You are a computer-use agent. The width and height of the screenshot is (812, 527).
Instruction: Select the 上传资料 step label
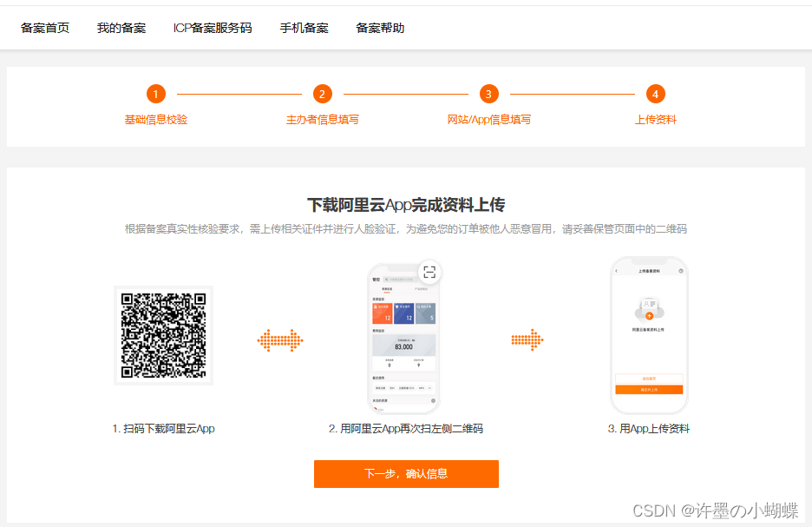656,120
